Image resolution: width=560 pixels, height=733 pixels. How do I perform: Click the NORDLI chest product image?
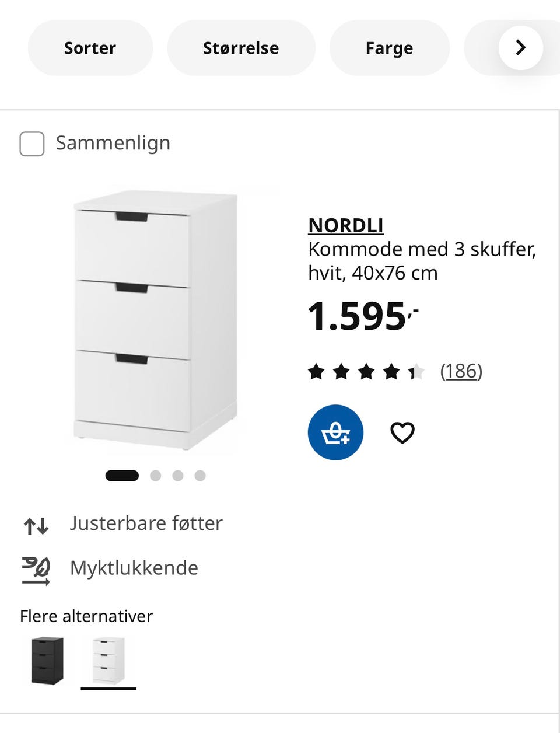[155, 320]
